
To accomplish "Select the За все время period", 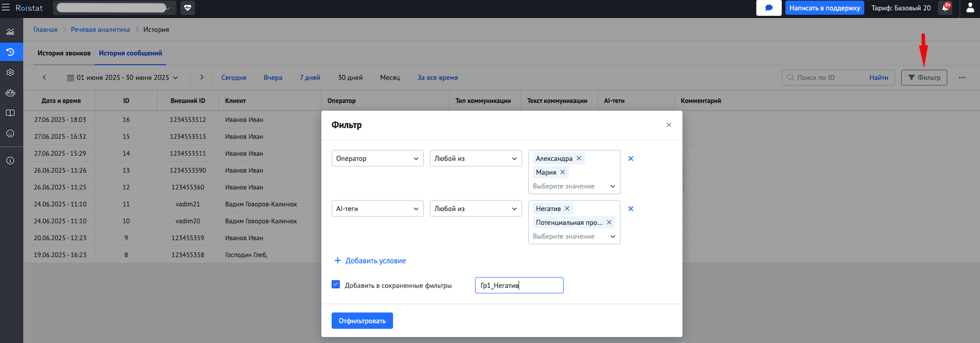I will click(437, 78).
